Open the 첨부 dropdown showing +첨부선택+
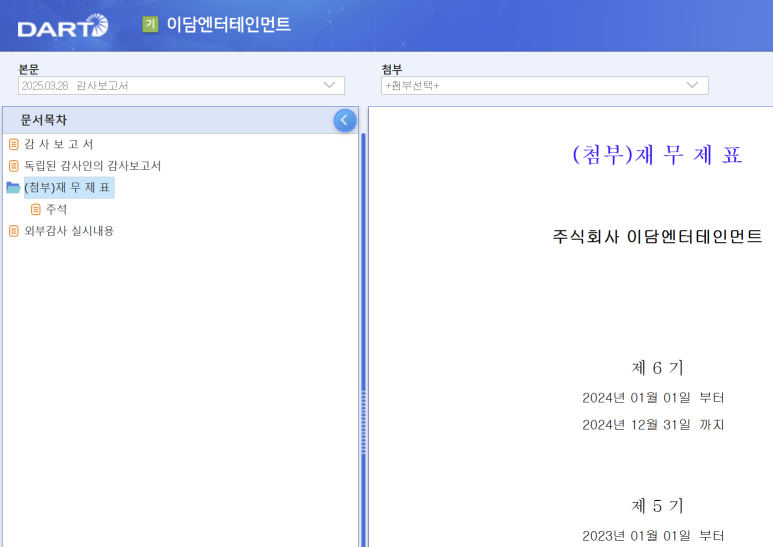 coord(544,86)
